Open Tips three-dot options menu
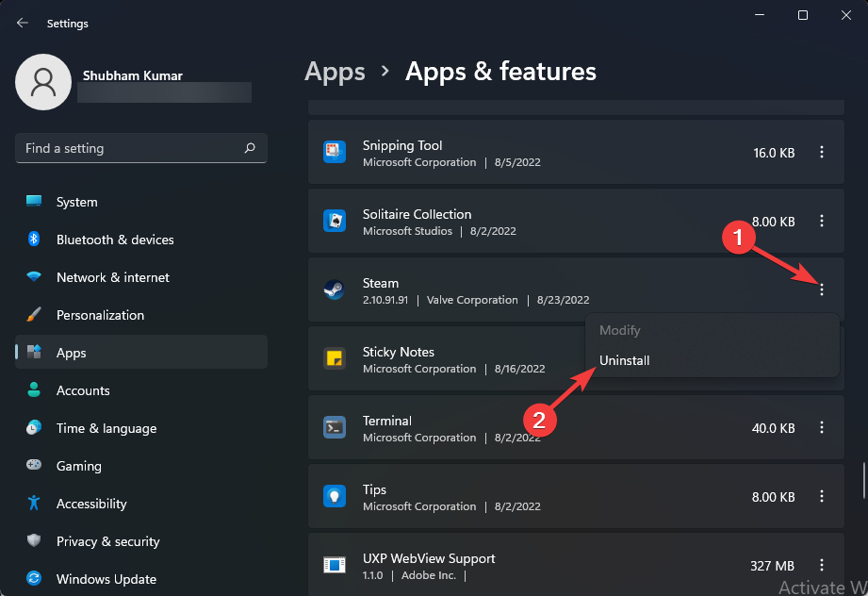 pos(822,496)
